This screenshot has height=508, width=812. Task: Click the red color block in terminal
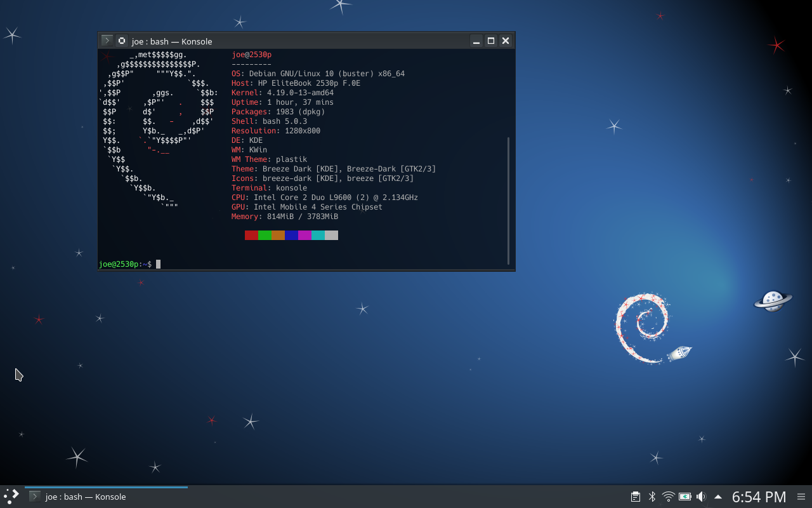251,236
